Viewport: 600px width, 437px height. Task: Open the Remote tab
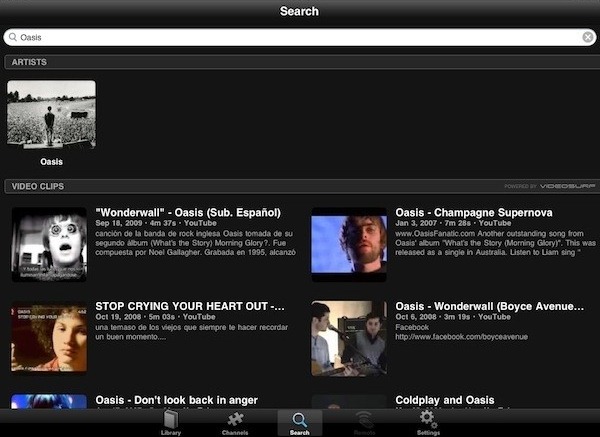click(364, 423)
